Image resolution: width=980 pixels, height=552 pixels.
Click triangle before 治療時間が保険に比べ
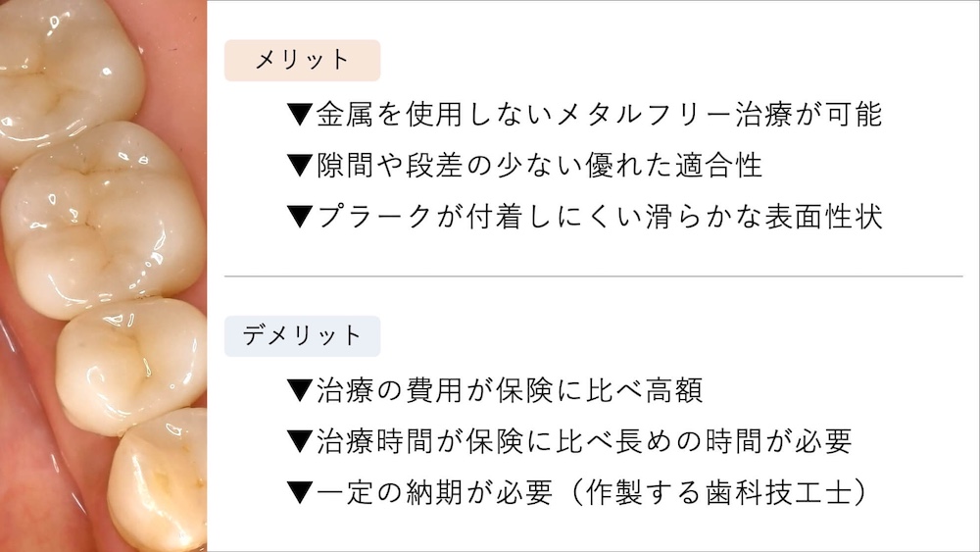click(x=299, y=440)
